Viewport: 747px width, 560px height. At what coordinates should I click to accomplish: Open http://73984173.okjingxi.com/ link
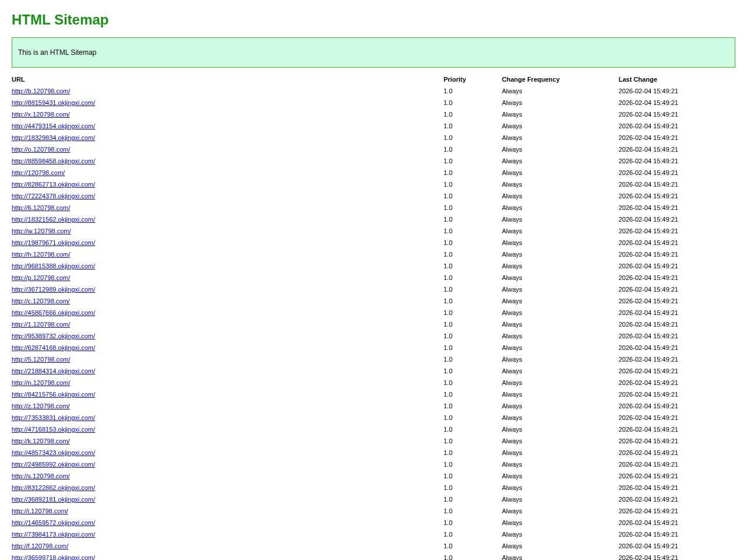(x=53, y=534)
